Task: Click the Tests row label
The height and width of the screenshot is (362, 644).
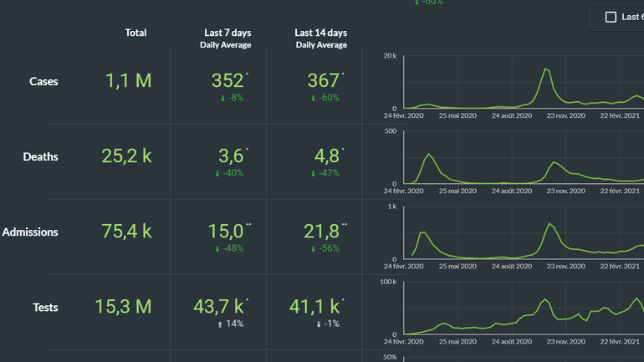Action: coord(45,307)
